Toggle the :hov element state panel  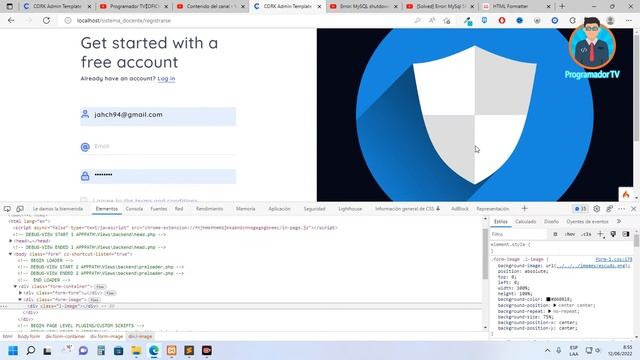570,234
